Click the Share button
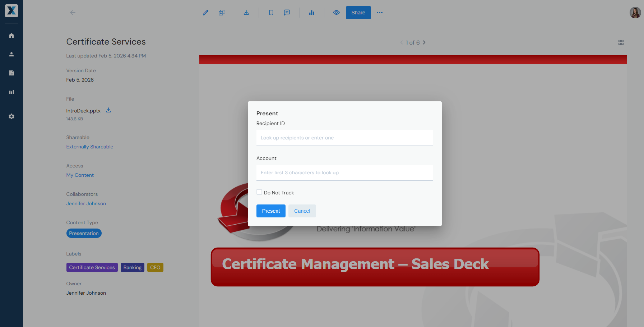The width and height of the screenshot is (644, 327). [358, 13]
